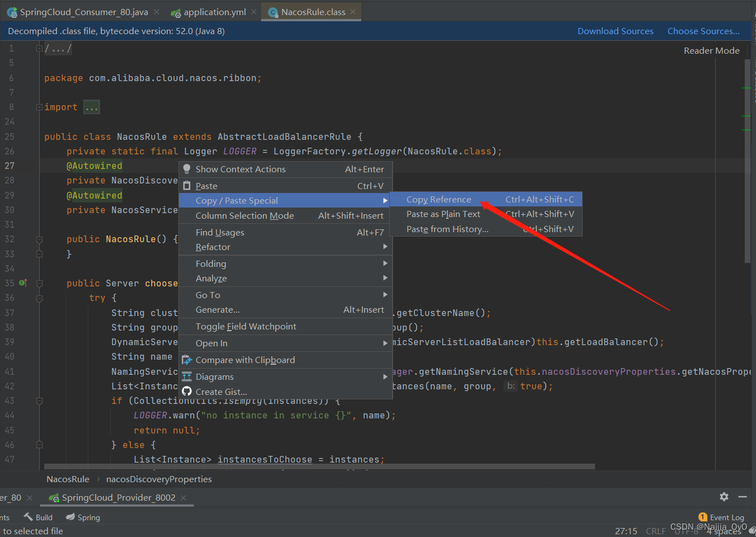Open the Build tool window
Screen dimensions: 756x537
point(38,517)
